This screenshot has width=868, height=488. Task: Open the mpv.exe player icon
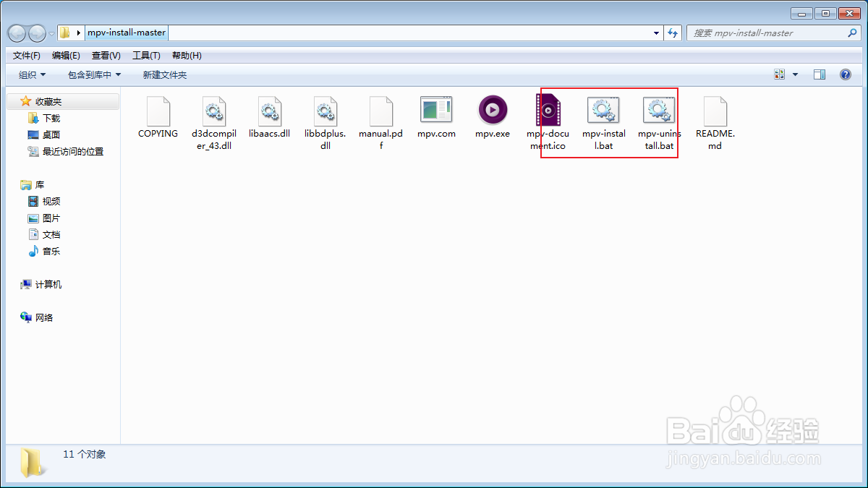coord(493,110)
